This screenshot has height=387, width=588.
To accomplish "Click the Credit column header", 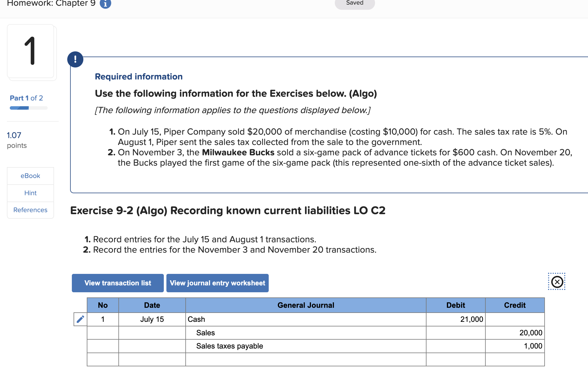I will tap(515, 305).
